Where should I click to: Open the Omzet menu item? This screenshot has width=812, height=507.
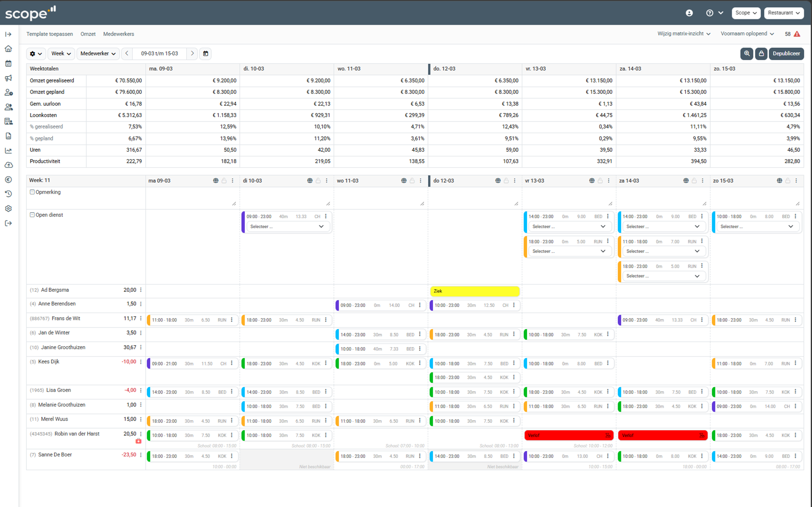click(88, 34)
